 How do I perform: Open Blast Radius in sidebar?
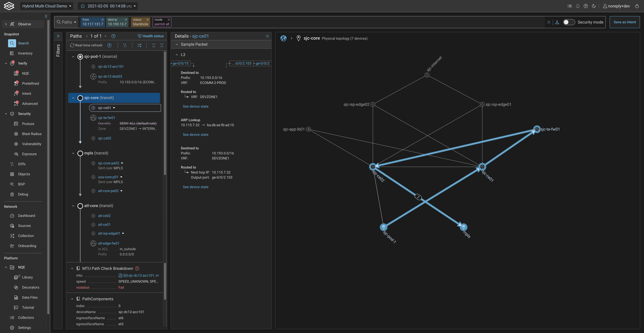tap(31, 134)
